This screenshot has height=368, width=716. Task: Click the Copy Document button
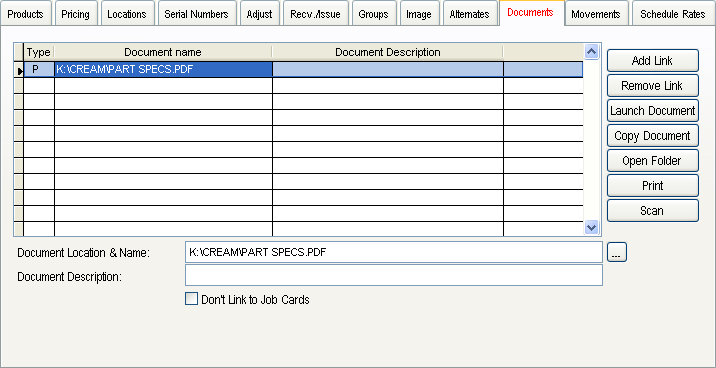(x=653, y=136)
